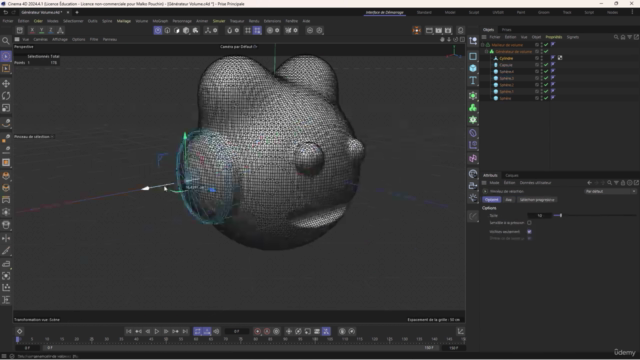This screenshot has width=640, height=360.
Task: Open Pinceau de sélection dropdown in viewport
Action: [34, 137]
